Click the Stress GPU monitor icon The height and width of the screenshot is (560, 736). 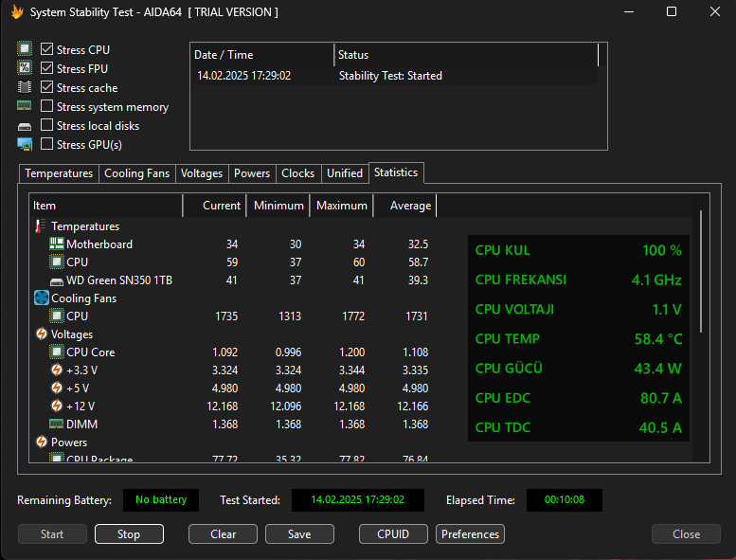25,144
